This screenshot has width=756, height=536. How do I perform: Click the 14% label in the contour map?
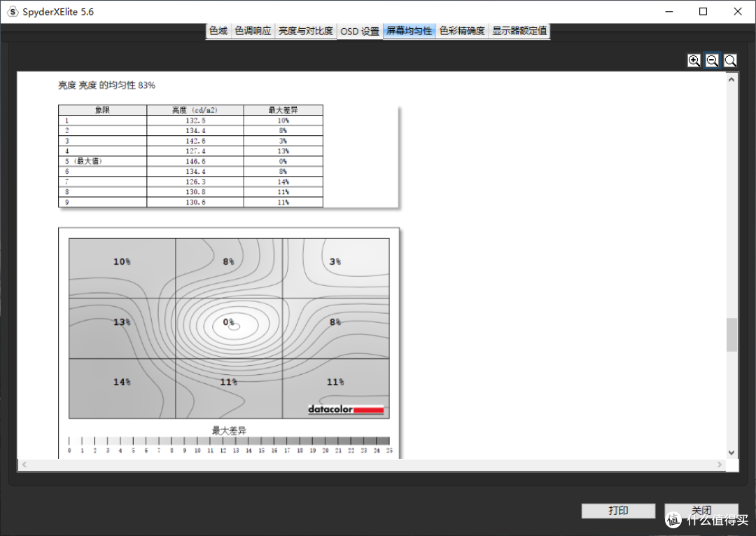122,382
